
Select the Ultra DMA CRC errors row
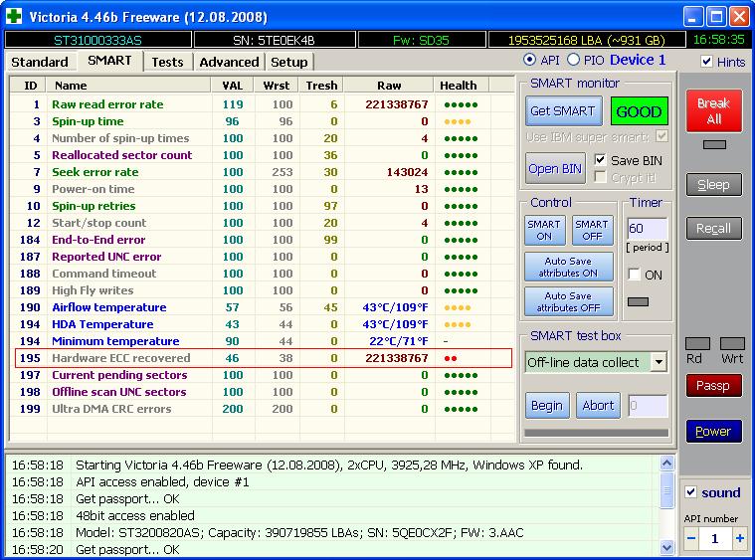262,409
